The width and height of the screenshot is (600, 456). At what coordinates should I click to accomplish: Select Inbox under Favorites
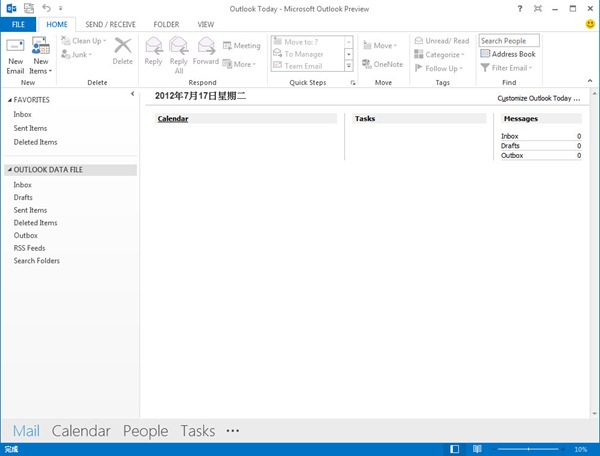(x=23, y=114)
